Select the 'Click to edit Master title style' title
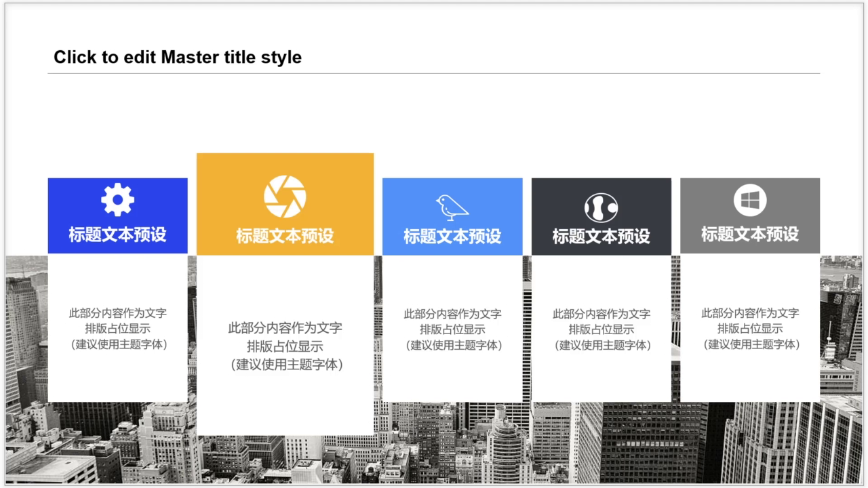Screen dimensions: 868x488 click(x=178, y=58)
